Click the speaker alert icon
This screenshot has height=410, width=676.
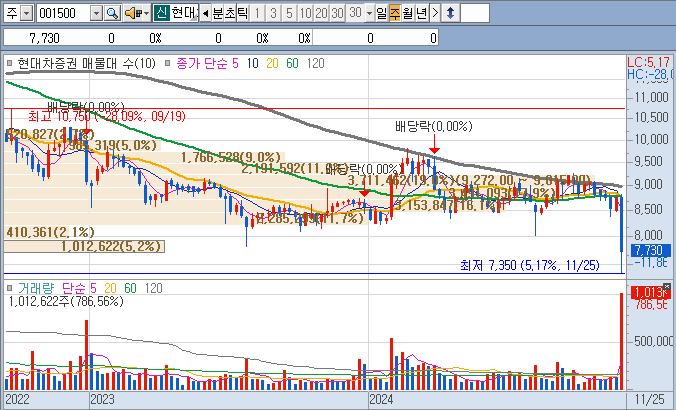[x=132, y=13]
